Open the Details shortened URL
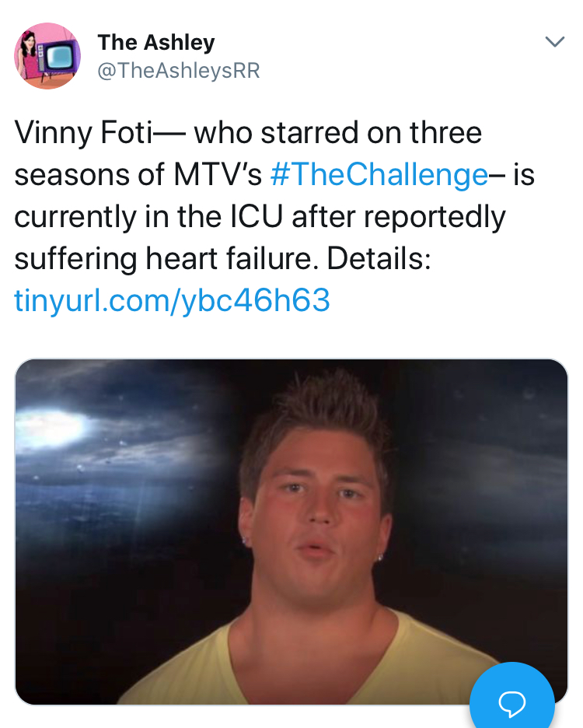583x728 pixels. click(x=173, y=300)
